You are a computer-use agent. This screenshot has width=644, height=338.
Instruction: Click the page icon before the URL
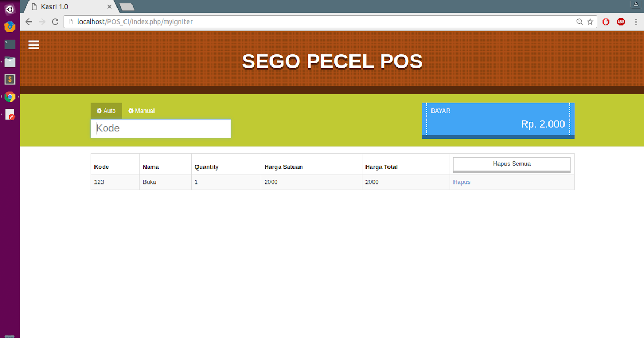pyautogui.click(x=71, y=22)
